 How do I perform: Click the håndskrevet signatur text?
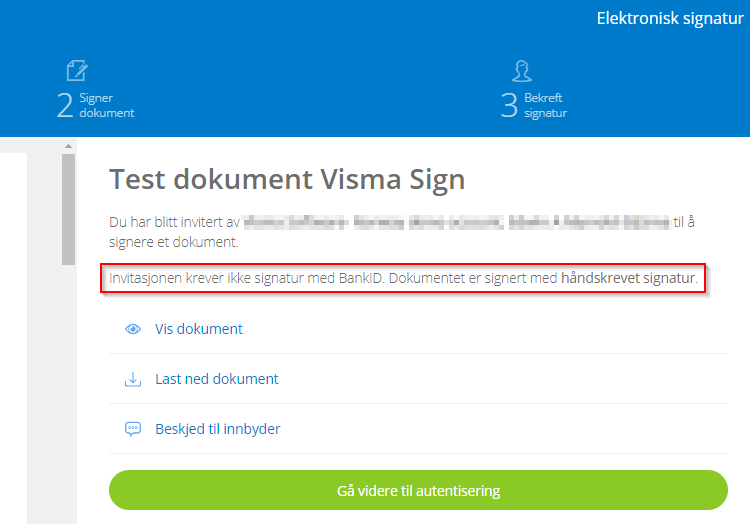tap(628, 278)
